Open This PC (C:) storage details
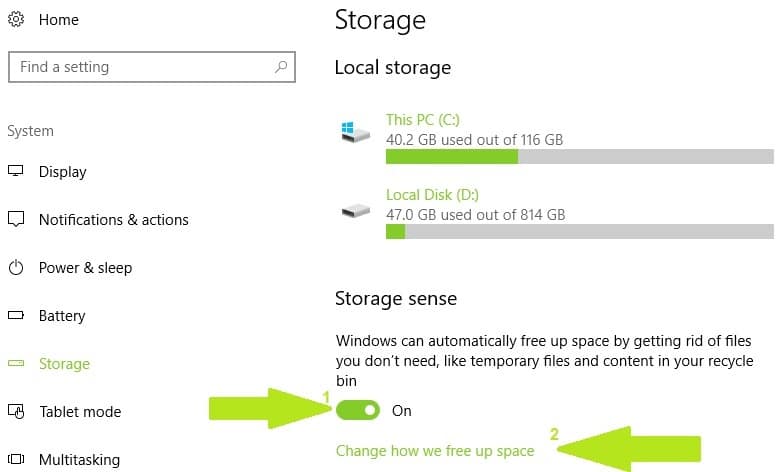The width and height of the screenshot is (782, 472). [x=423, y=120]
